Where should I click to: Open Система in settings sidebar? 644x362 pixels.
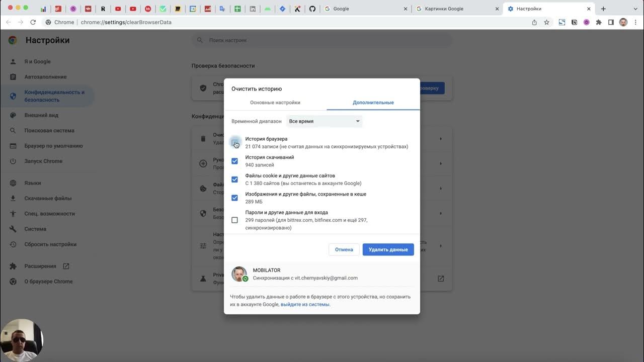click(35, 229)
